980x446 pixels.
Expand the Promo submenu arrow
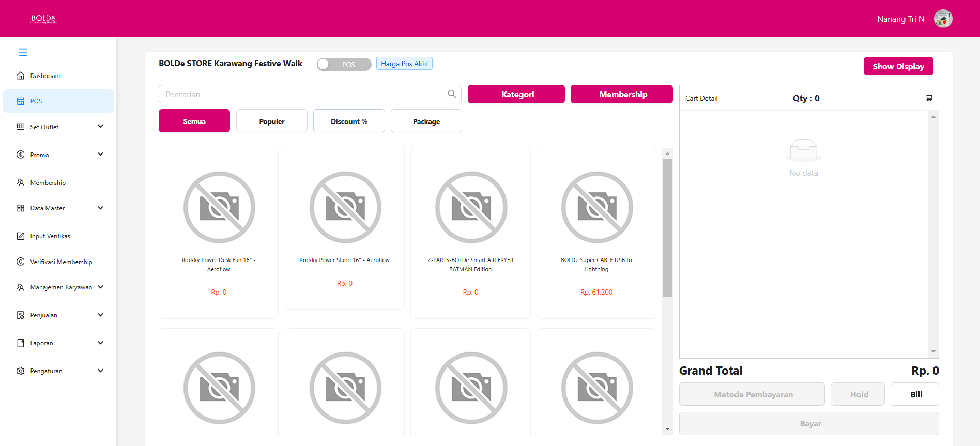100,155
